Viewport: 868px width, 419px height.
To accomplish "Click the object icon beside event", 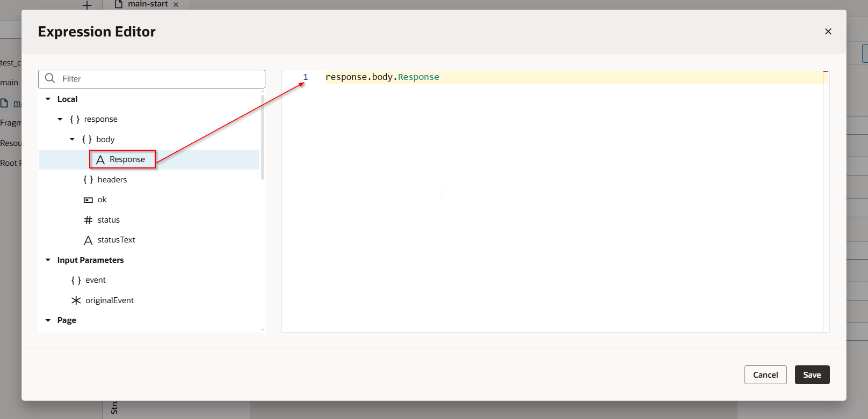I will (76, 280).
